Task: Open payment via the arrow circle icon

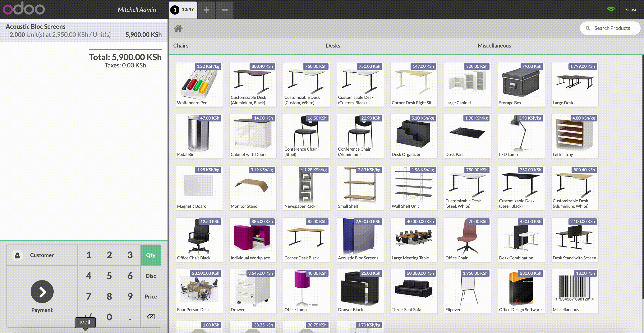Action: point(42,291)
